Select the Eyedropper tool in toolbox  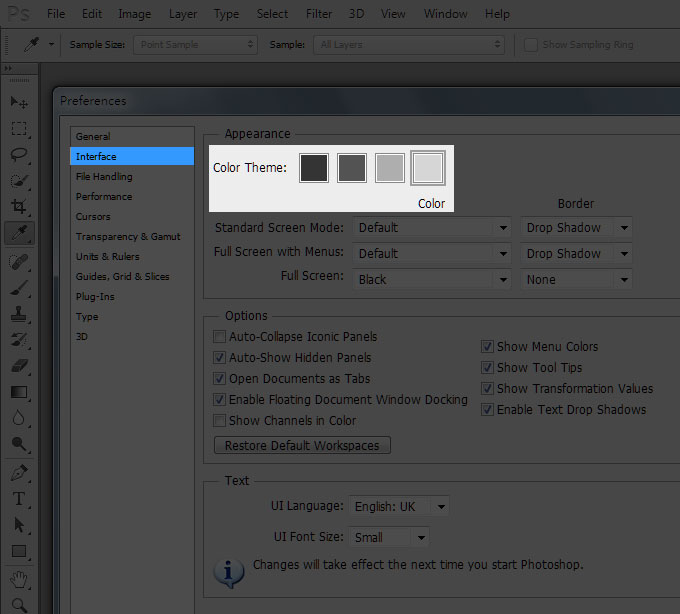tap(19, 233)
